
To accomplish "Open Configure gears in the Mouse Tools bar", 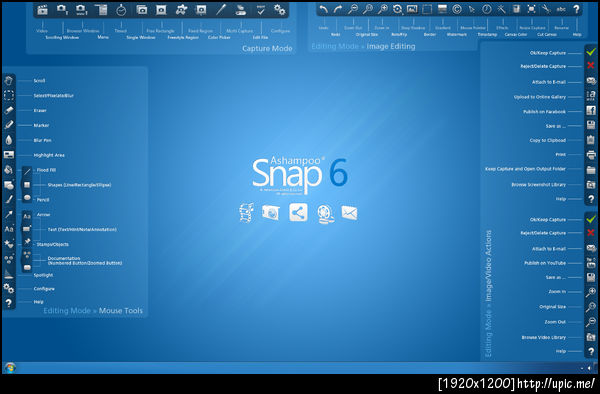I will [9, 288].
